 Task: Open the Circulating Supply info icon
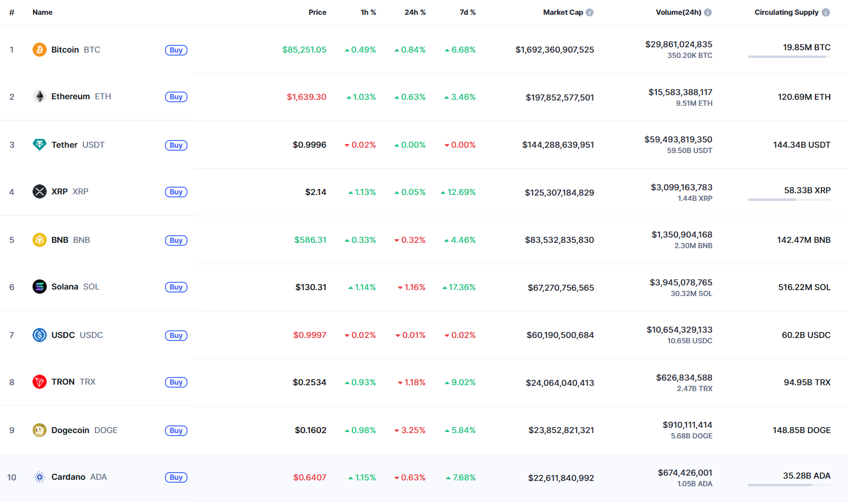click(826, 12)
